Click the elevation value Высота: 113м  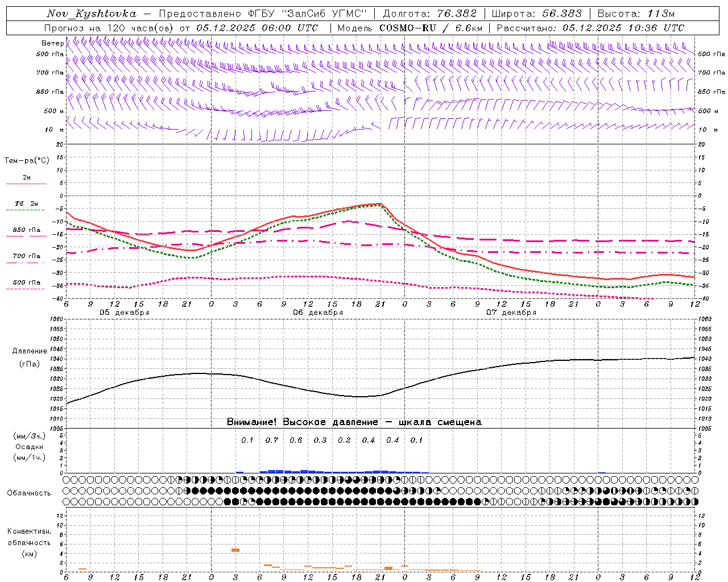pos(636,14)
